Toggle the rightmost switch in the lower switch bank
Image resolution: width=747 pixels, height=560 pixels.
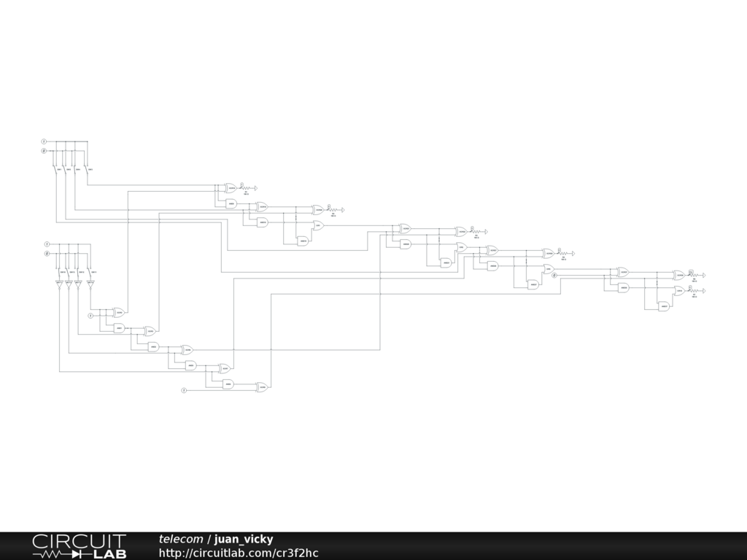pos(91,272)
